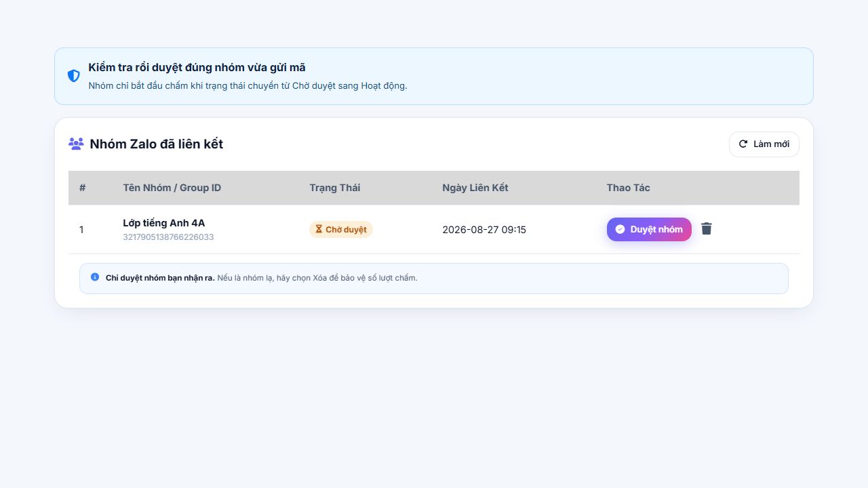Approve group with Duyệt nhóm button
This screenshot has height=488, width=868.
point(649,229)
